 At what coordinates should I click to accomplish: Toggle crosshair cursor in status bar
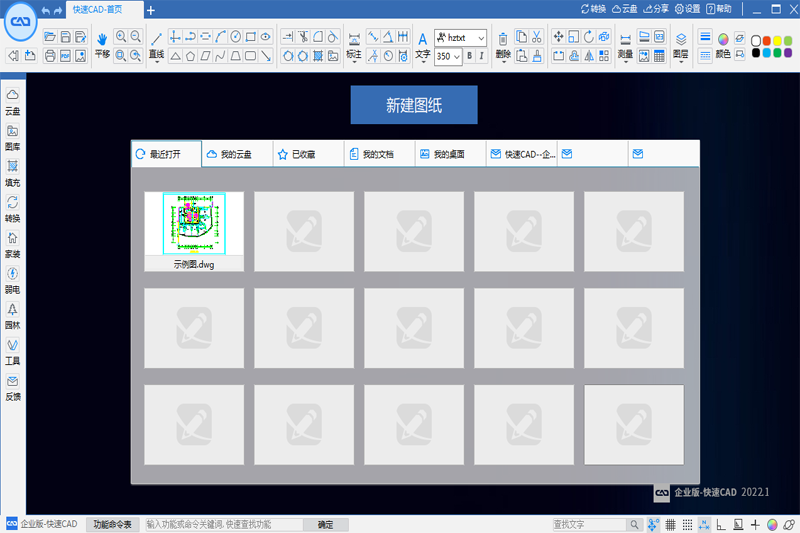(755, 524)
